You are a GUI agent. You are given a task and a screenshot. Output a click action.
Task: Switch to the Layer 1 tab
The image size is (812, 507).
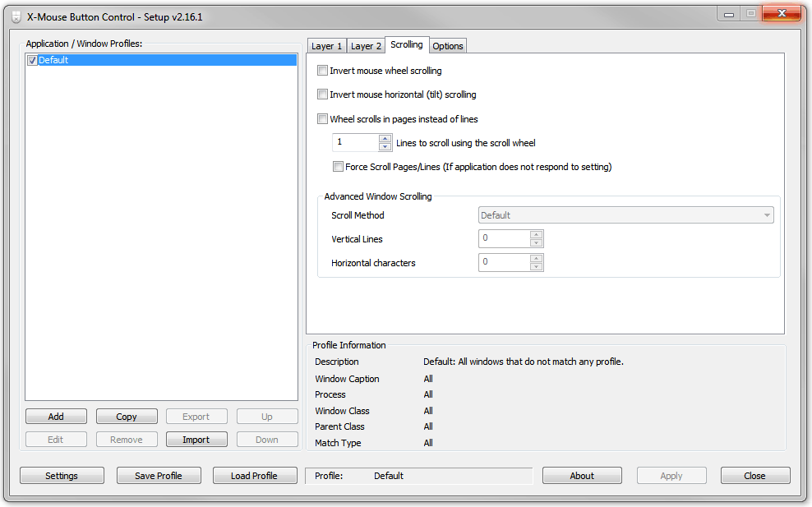(x=326, y=46)
